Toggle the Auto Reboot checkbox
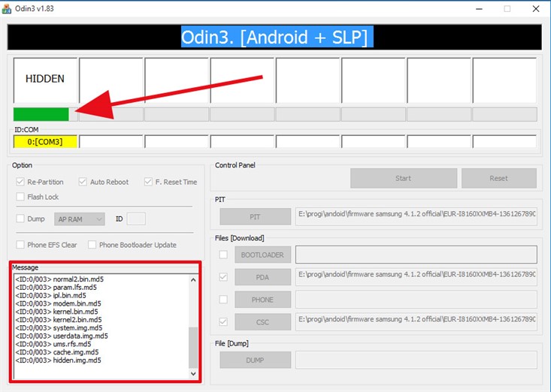 click(x=83, y=182)
